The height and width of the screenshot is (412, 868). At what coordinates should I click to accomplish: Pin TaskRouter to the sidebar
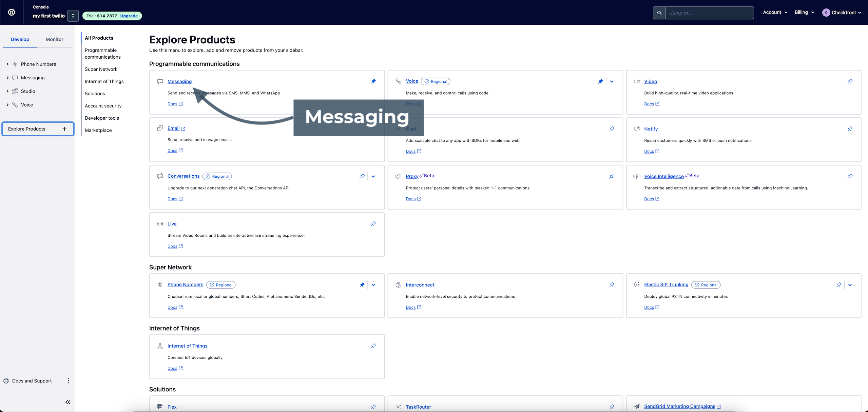612,407
